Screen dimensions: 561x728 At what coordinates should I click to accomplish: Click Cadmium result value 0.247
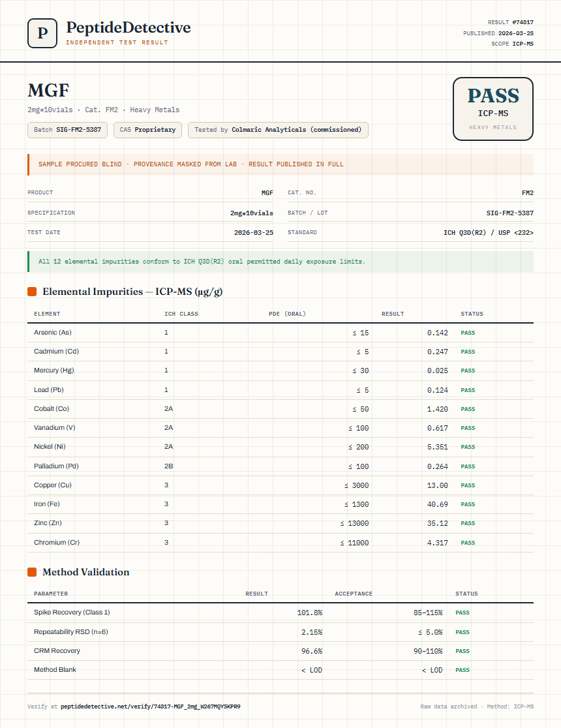tap(438, 352)
